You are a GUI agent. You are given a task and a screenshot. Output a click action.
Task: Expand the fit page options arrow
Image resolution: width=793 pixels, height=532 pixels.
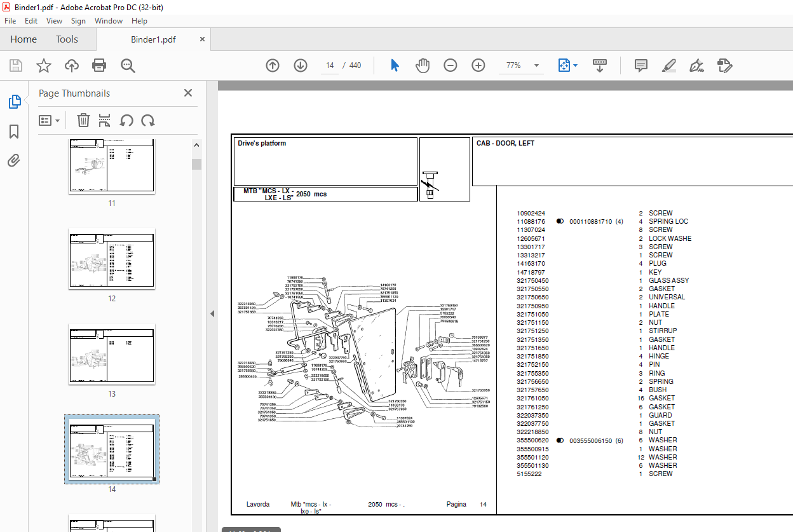coord(575,65)
